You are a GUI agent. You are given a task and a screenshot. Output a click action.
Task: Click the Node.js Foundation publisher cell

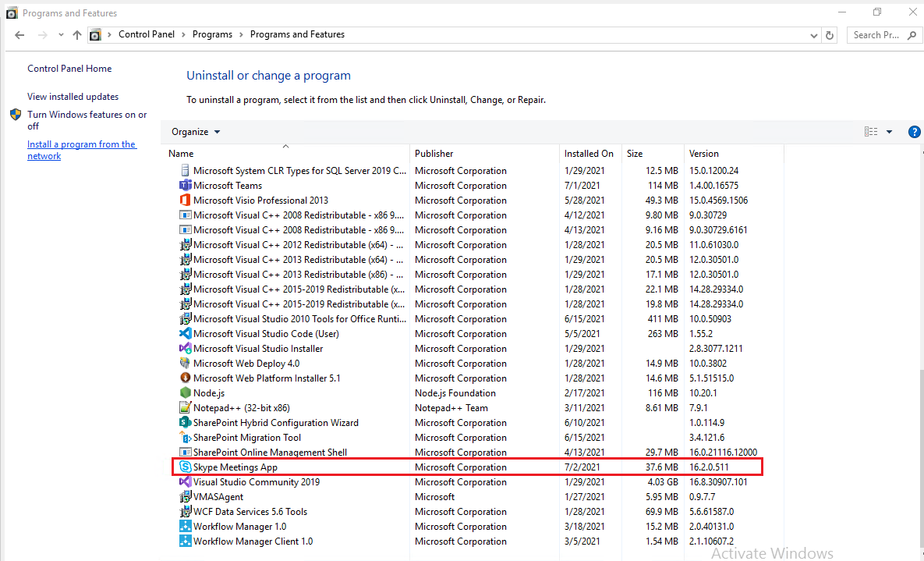click(x=455, y=393)
